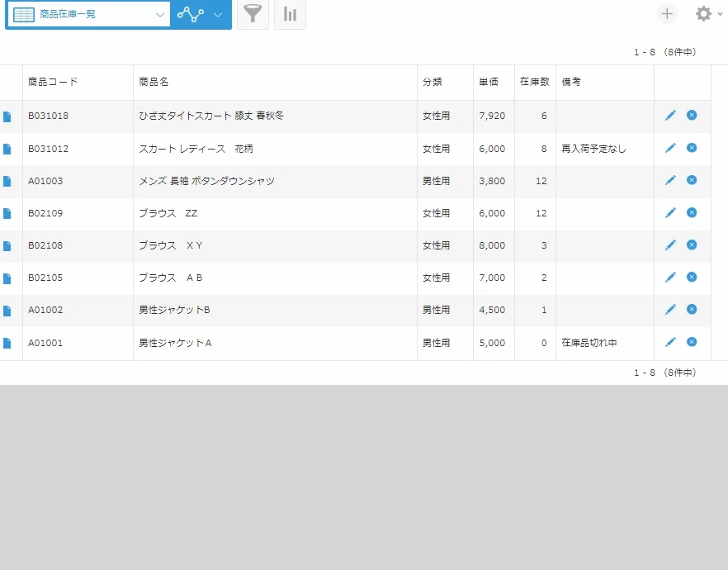728x570 pixels.
Task: Click the remark 在庫品切れ中
Action: [589, 343]
